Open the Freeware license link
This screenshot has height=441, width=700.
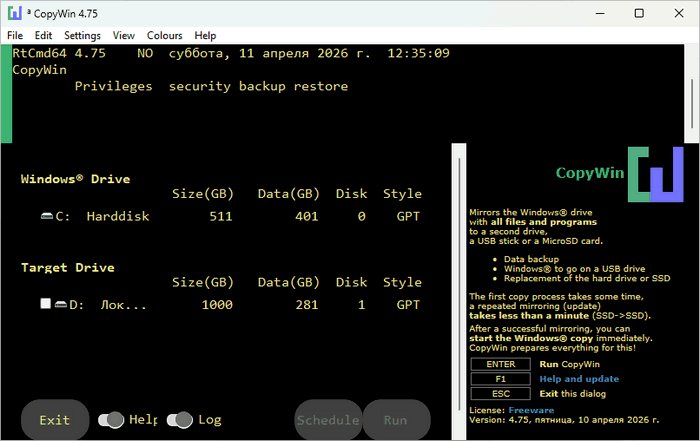pyautogui.click(x=531, y=410)
